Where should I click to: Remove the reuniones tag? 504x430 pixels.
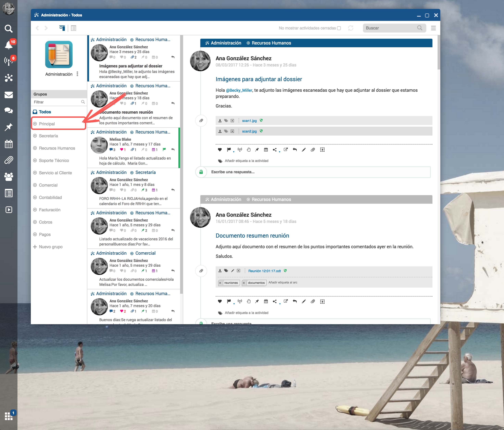pyautogui.click(x=220, y=283)
